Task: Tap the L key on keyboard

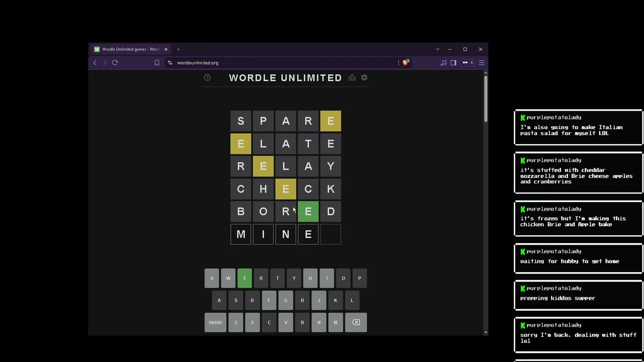Action: (x=352, y=300)
